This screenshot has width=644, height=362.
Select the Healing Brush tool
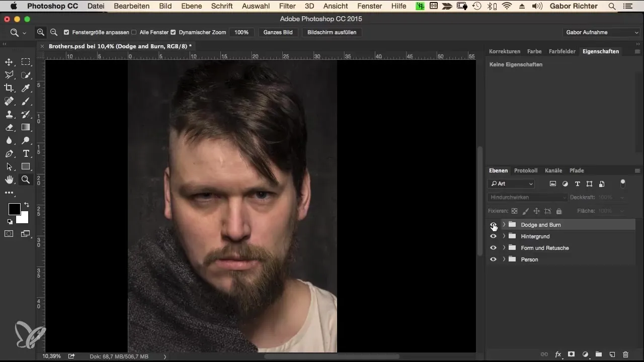pyautogui.click(x=9, y=101)
